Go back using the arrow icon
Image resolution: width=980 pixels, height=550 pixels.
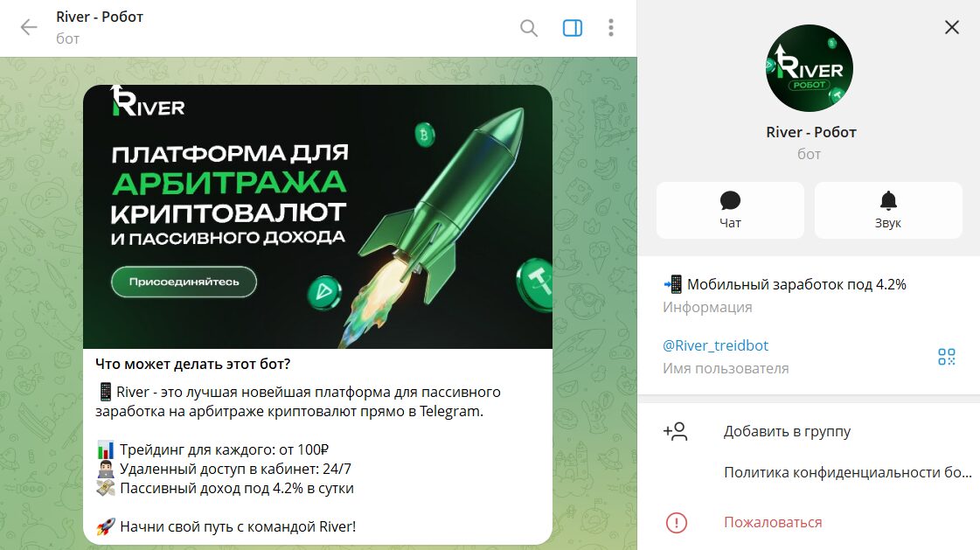[x=29, y=27]
